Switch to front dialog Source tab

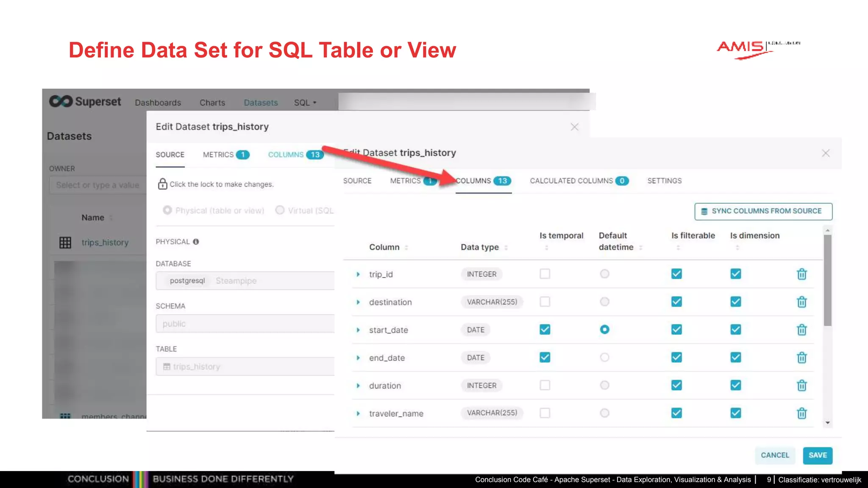pyautogui.click(x=357, y=181)
